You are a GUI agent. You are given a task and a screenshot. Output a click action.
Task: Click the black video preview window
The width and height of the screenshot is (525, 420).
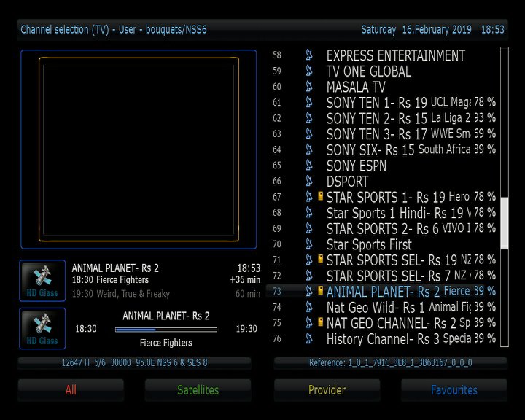click(139, 149)
